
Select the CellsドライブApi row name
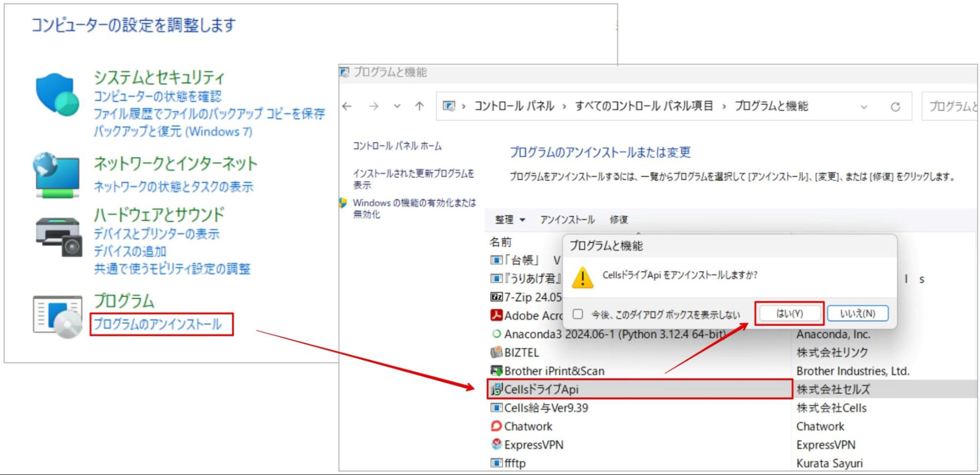(541, 389)
